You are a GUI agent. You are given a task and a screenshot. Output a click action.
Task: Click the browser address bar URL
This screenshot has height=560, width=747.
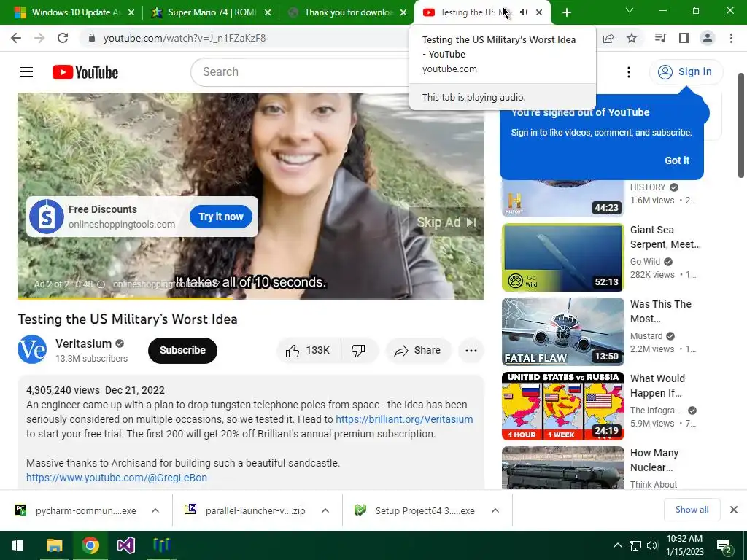coord(185,38)
